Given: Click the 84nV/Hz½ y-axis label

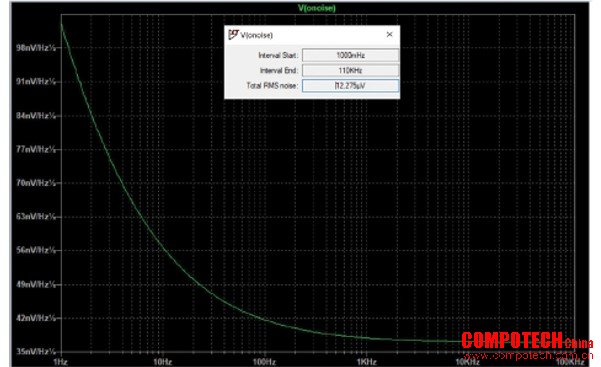Looking at the screenshot, I should (x=36, y=115).
